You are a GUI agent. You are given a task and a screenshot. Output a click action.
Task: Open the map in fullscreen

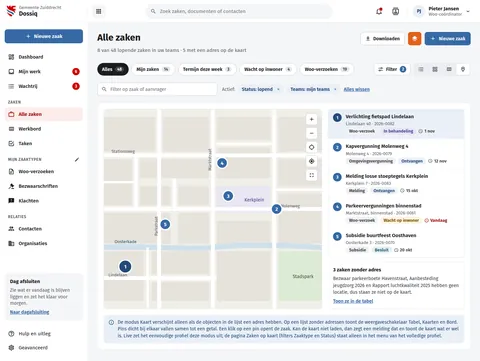311,175
